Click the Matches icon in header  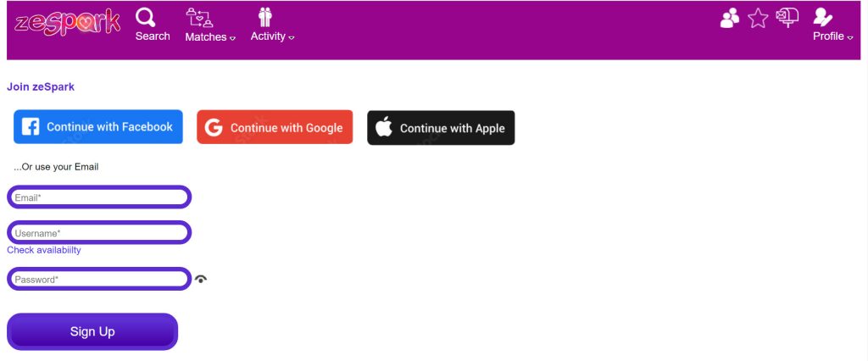click(x=200, y=18)
